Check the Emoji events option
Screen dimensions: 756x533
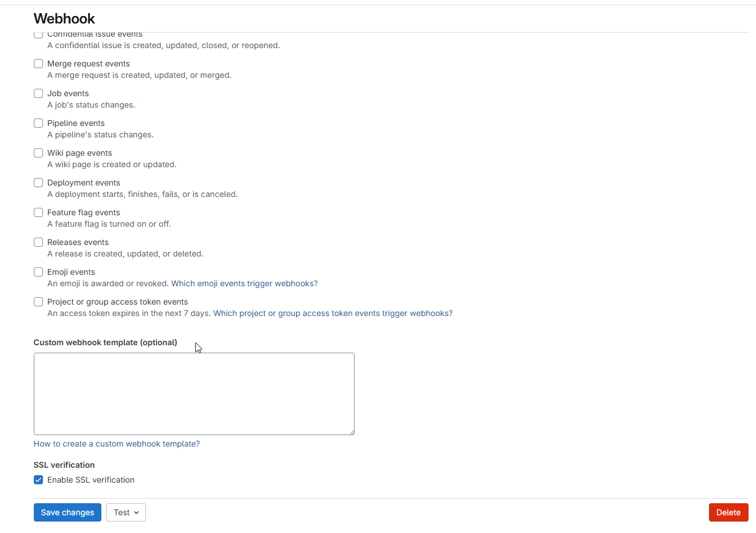38,271
